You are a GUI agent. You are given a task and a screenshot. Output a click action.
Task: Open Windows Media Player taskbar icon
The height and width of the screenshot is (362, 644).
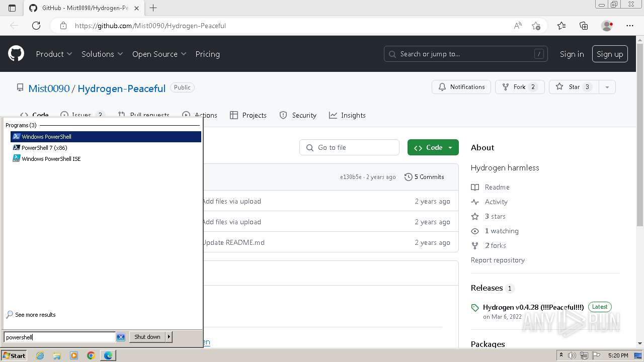74,355
